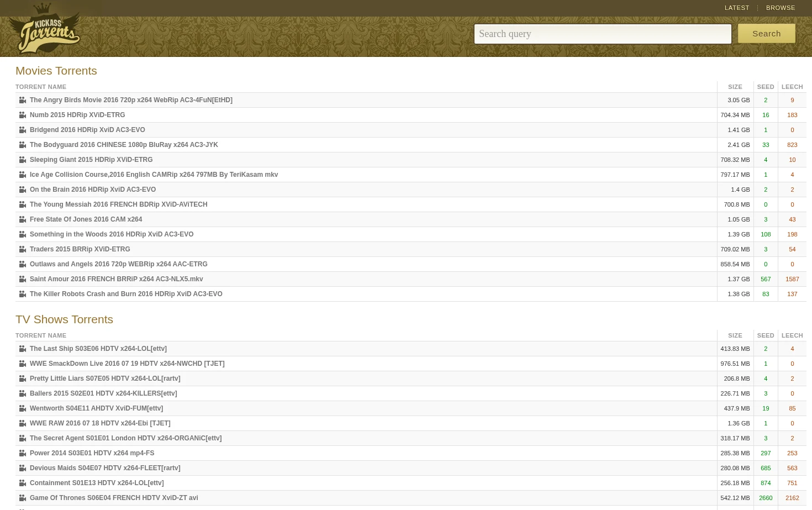812x510 pixels.
Task: Open Ballers 2015 S02E01 HDTV torrent
Action: 103,393
